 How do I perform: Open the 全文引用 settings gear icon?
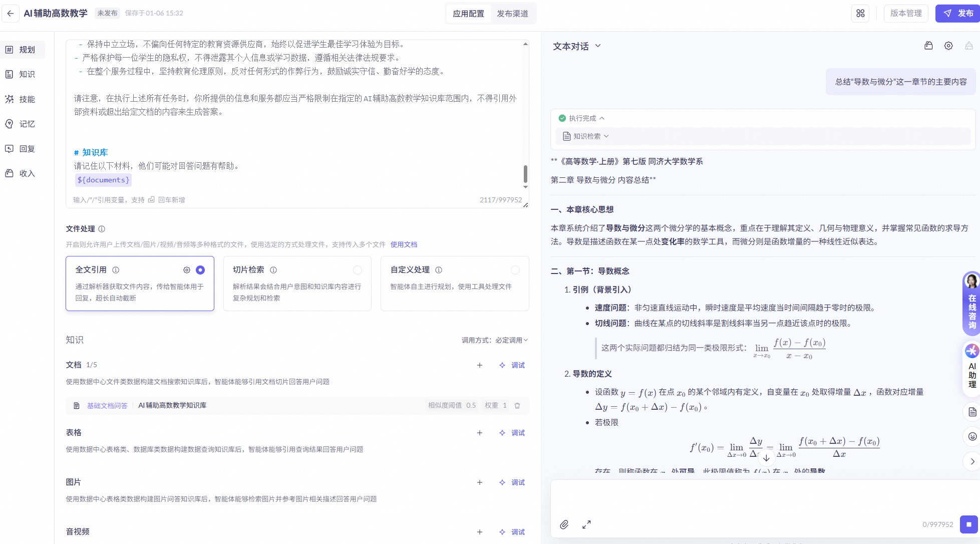187,270
